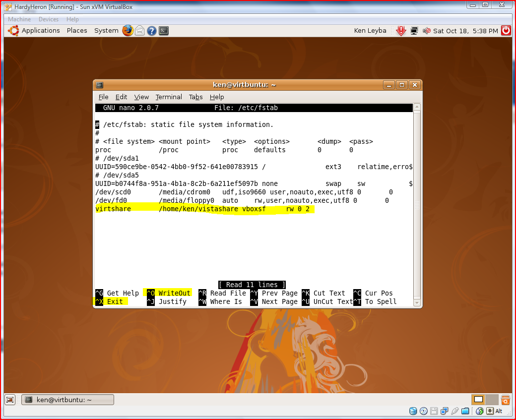Screen dimensions: 516x420
Task: Open the terminal Tabs menu
Action: (195, 97)
